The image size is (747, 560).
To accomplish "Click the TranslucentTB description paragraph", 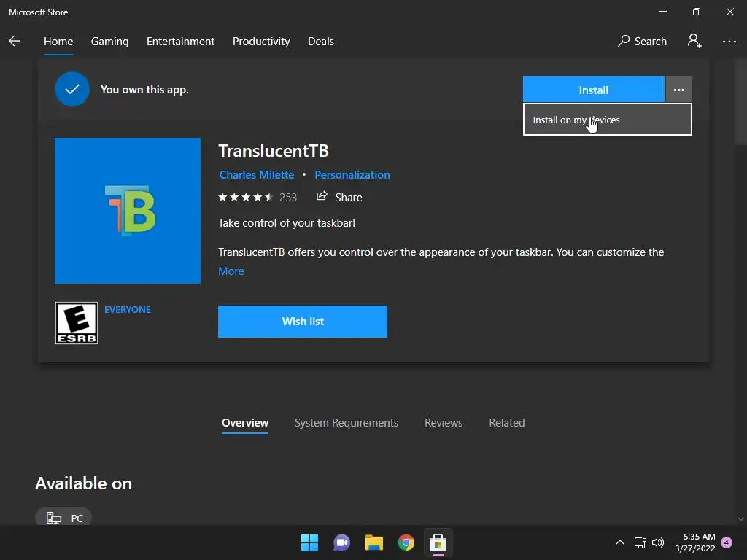I will [441, 252].
